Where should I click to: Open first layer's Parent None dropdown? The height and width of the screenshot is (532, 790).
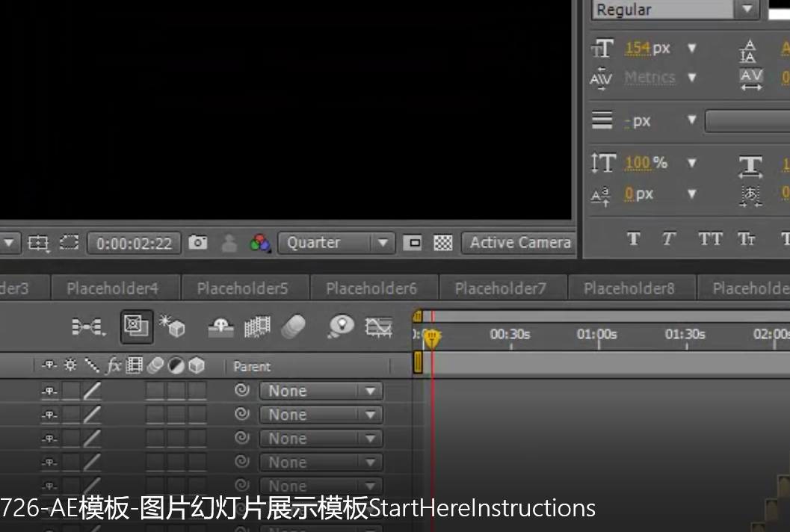click(321, 391)
